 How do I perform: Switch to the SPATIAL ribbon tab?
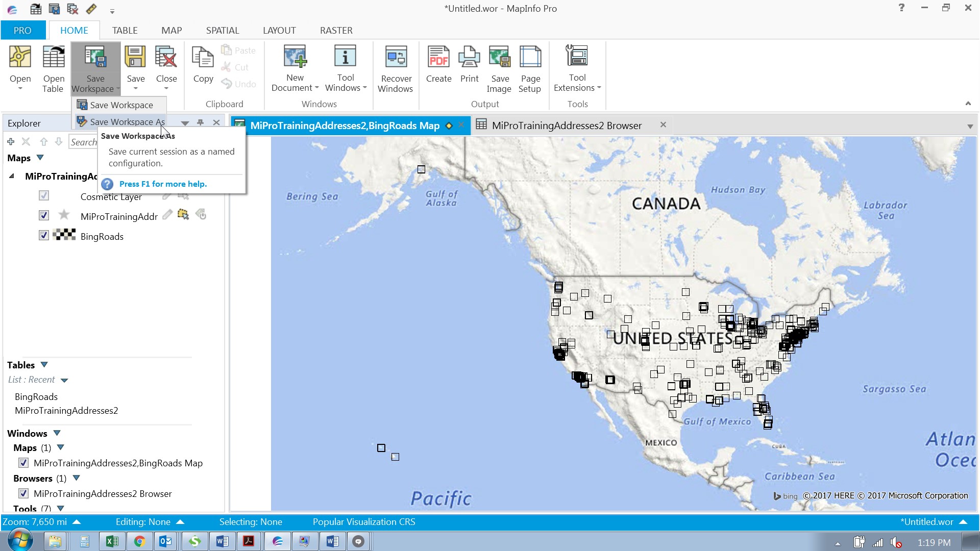[x=222, y=30]
